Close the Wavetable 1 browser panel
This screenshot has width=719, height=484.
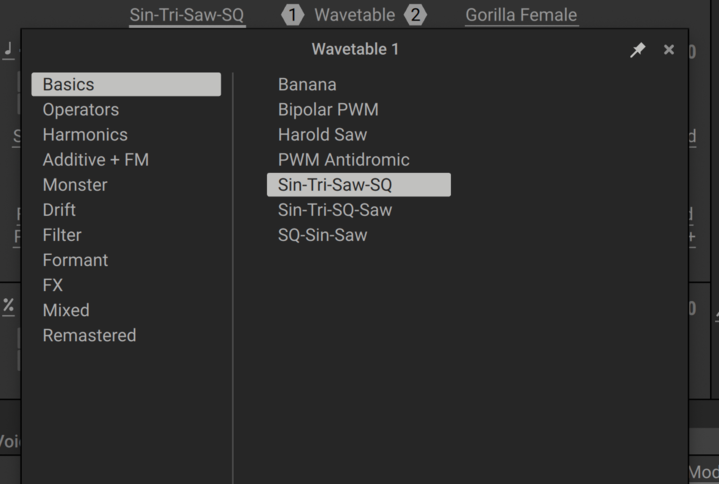(x=669, y=50)
